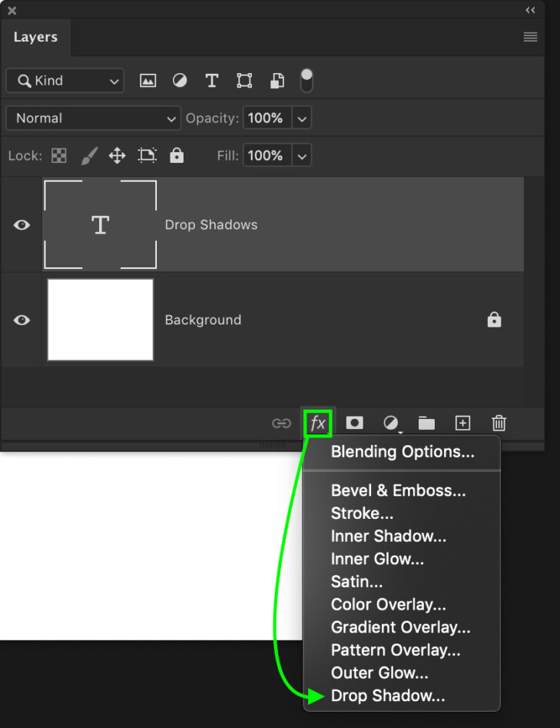Image resolution: width=560 pixels, height=728 pixels.
Task: Create a new layer
Action: (x=462, y=423)
